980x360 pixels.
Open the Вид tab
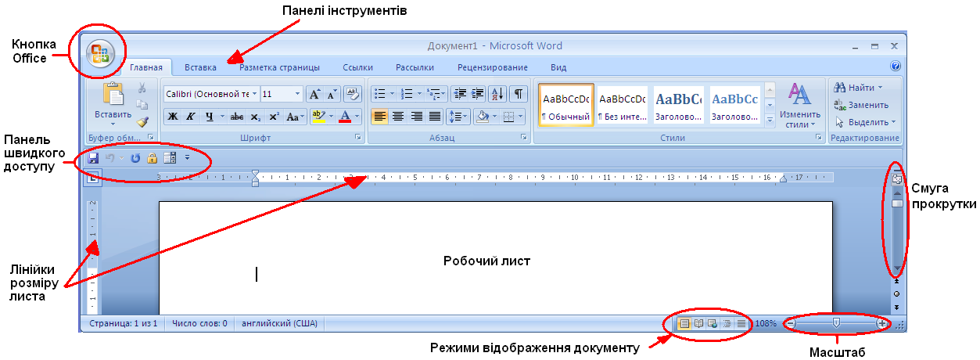tap(558, 67)
